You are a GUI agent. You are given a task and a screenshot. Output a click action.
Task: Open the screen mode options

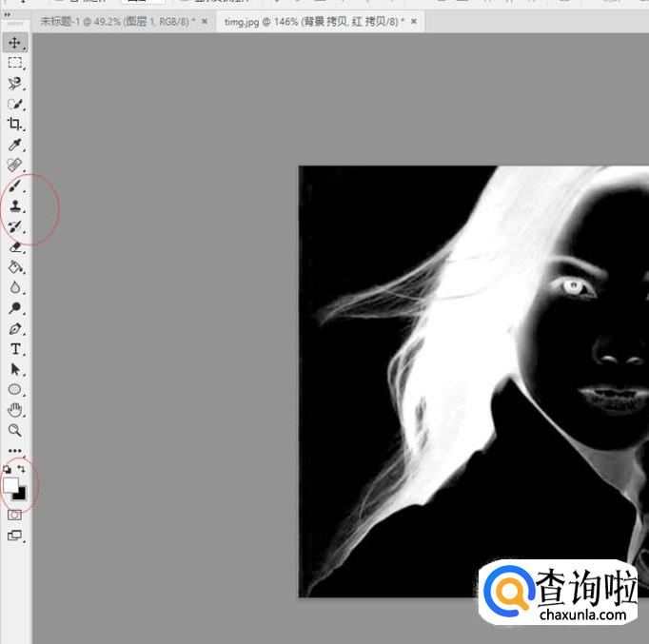coord(15,536)
